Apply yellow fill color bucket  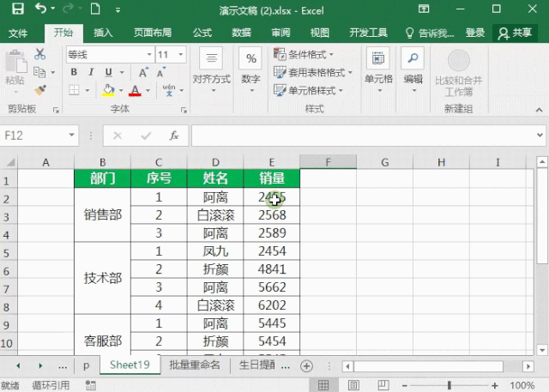pyautogui.click(x=109, y=90)
